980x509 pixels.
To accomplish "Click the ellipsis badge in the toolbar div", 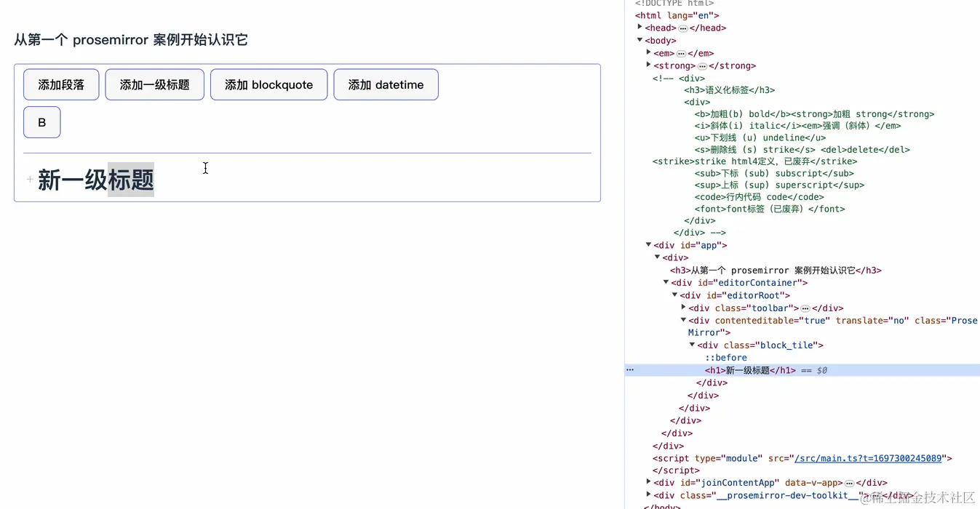I will pyautogui.click(x=805, y=308).
